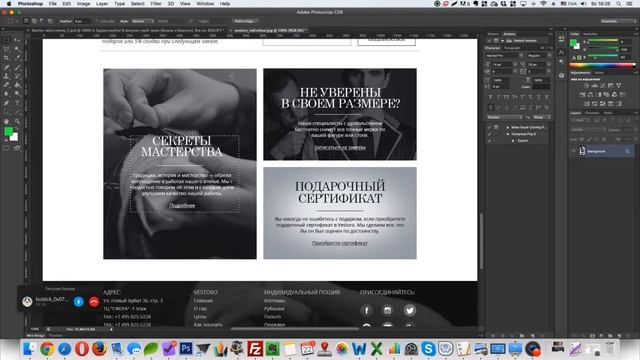Toggle dialog box for Default Actions
640x360 pixels.
click(496, 41)
